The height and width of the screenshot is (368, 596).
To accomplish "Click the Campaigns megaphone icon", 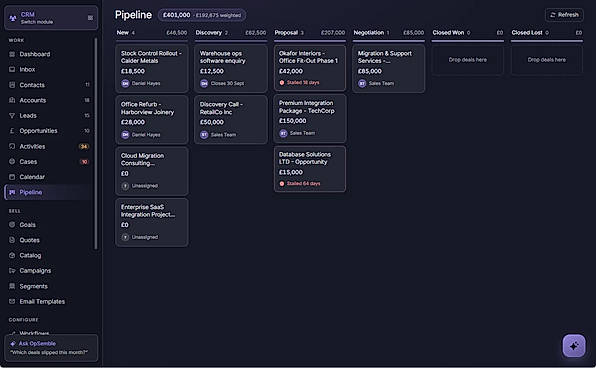I will [12, 271].
